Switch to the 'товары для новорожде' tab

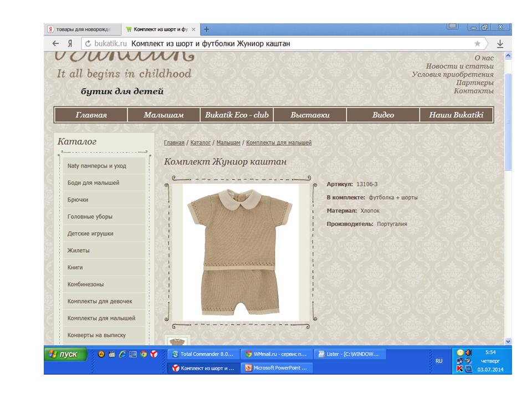[83, 29]
